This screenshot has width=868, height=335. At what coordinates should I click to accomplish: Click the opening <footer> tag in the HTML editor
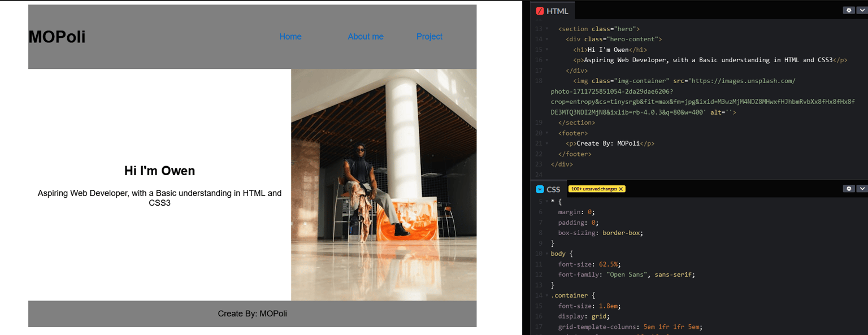pyautogui.click(x=573, y=133)
